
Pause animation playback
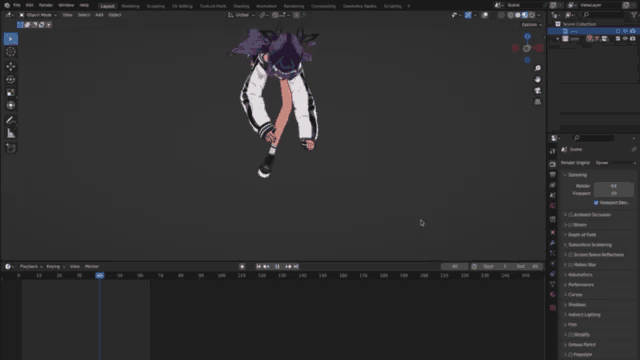(x=277, y=267)
